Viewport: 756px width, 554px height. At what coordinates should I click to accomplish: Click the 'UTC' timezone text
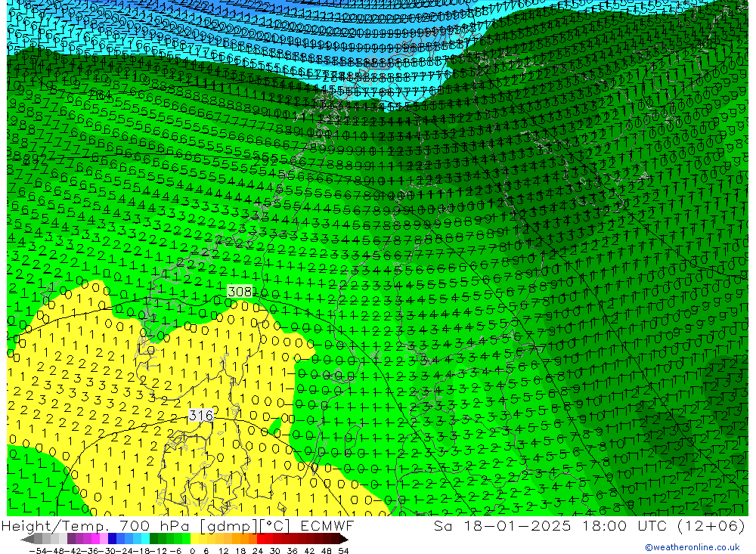pyautogui.click(x=652, y=526)
